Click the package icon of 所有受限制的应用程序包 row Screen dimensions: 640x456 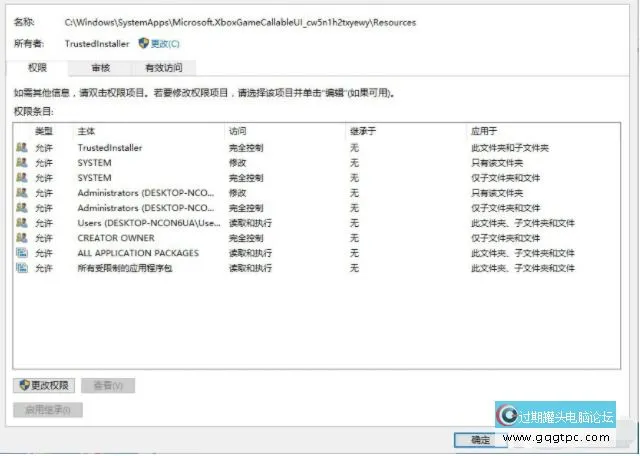22,268
